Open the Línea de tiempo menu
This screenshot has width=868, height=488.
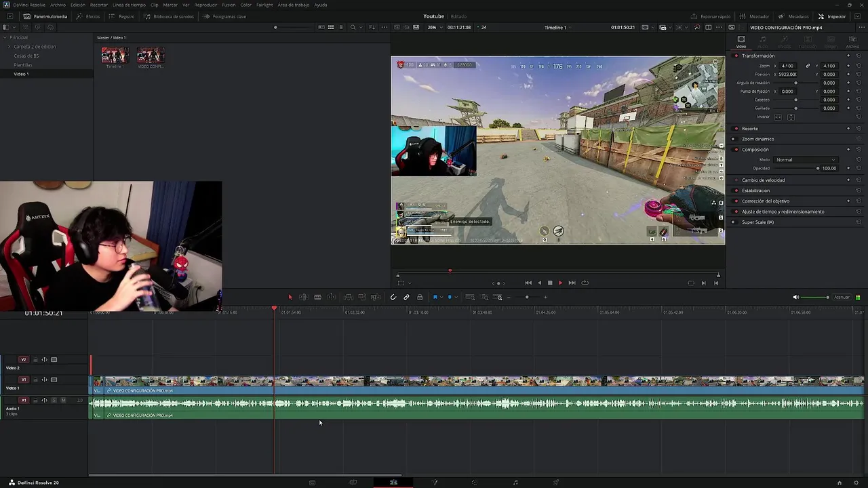click(x=129, y=5)
